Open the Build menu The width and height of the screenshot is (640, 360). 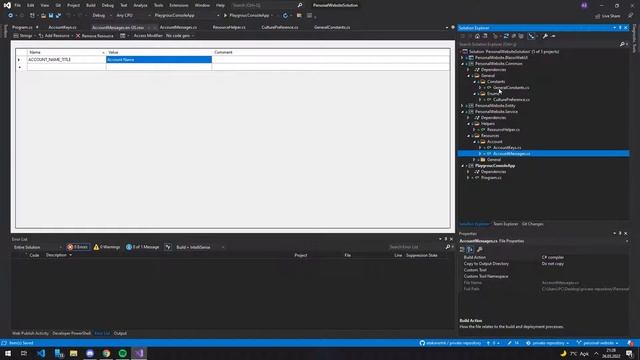[x=91, y=5]
